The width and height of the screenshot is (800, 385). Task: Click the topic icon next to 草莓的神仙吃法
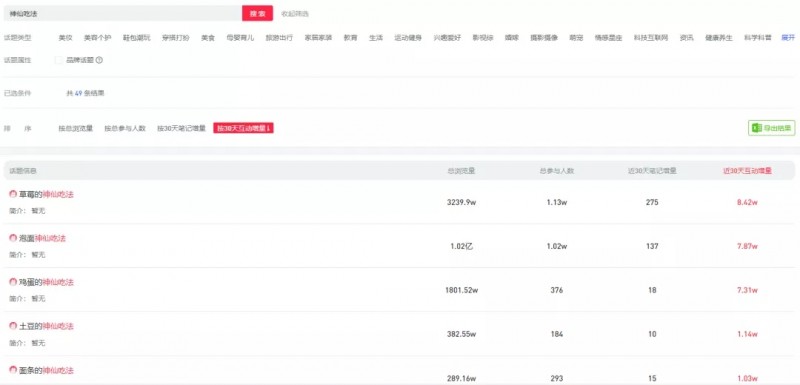[x=13, y=194]
